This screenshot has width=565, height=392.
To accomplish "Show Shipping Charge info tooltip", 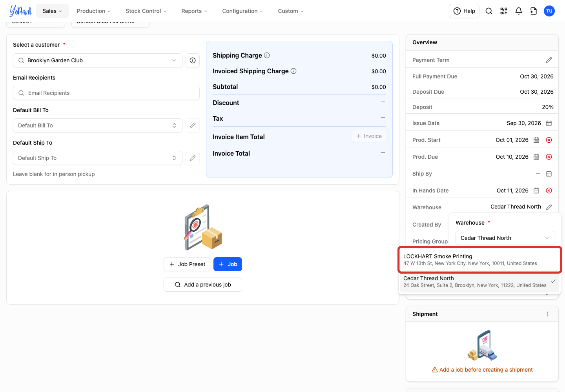I will pyautogui.click(x=267, y=55).
